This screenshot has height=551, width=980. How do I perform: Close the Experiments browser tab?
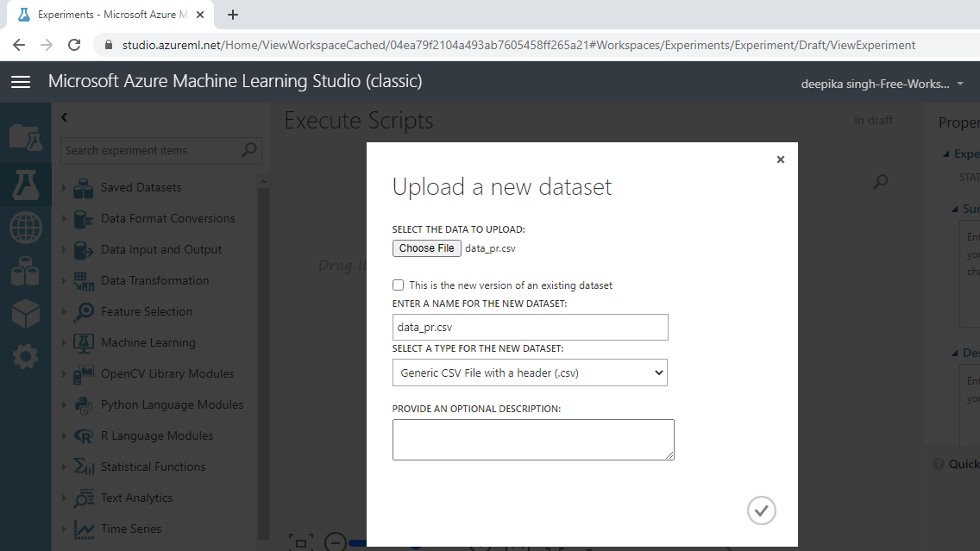coord(200,15)
